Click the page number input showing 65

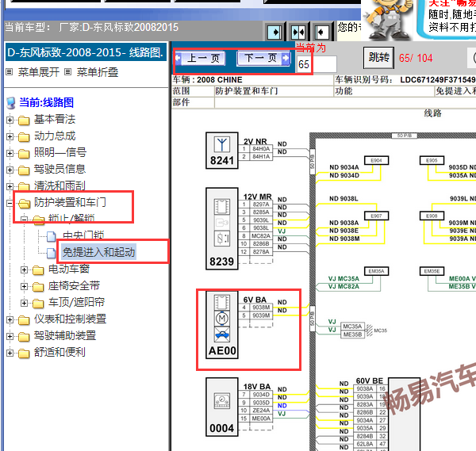click(317, 64)
